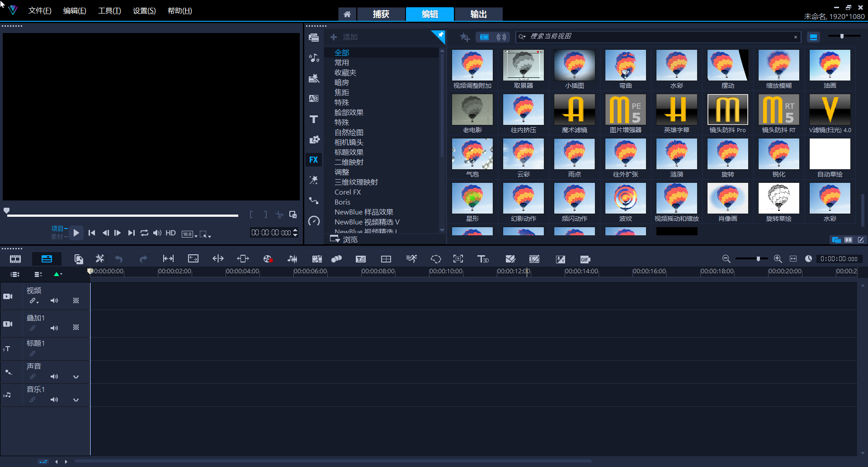This screenshot has height=467, width=868.
Task: Click the record/capture option icon
Action: click(268, 259)
